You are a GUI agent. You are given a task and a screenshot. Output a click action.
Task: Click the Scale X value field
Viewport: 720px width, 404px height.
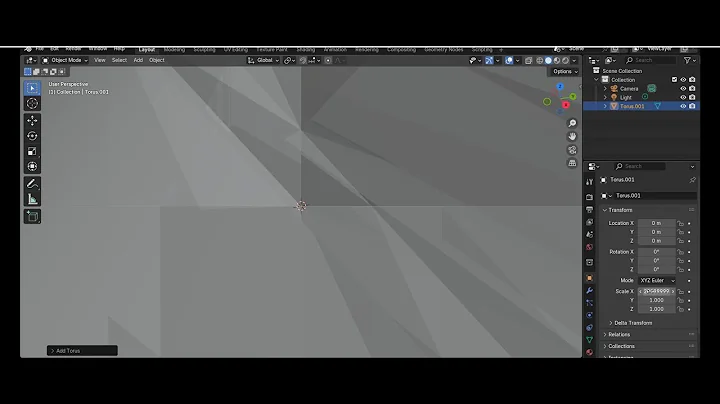click(657, 292)
